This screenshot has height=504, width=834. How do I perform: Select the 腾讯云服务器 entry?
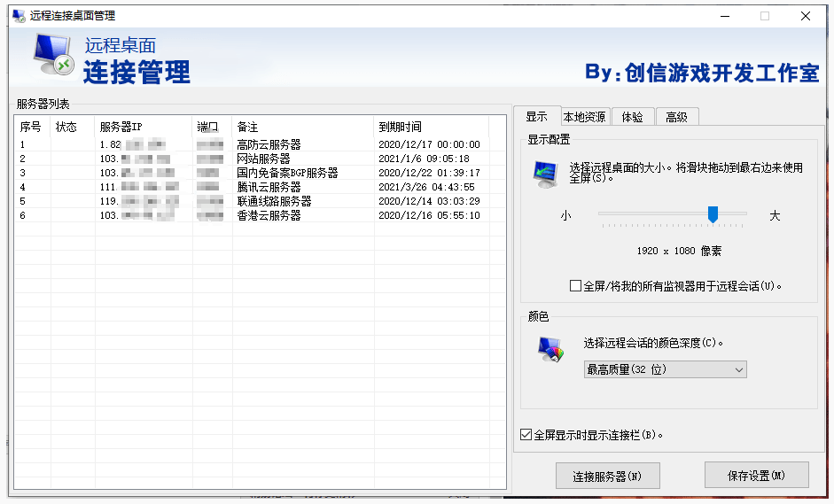tap(269, 187)
